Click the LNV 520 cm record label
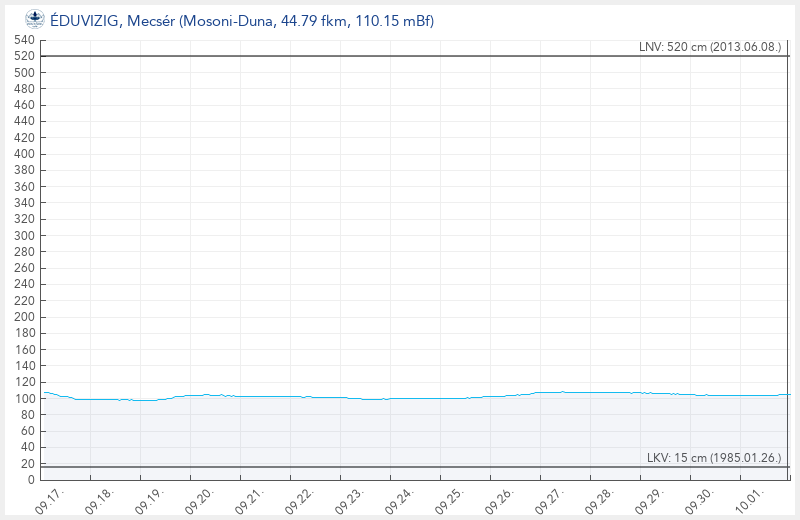This screenshot has height=520, width=800. click(x=713, y=47)
